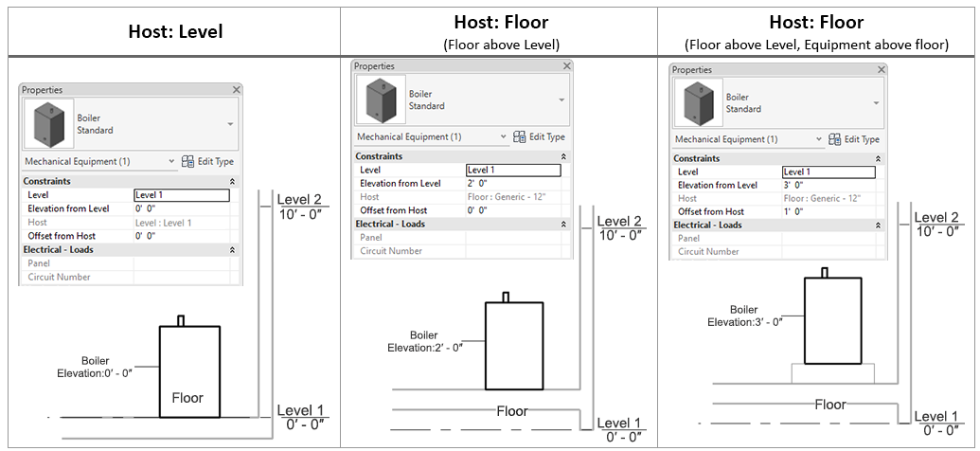
Task: Click Boiler thumbnail in panel with Offset 1' 0"
Action: coord(698,102)
